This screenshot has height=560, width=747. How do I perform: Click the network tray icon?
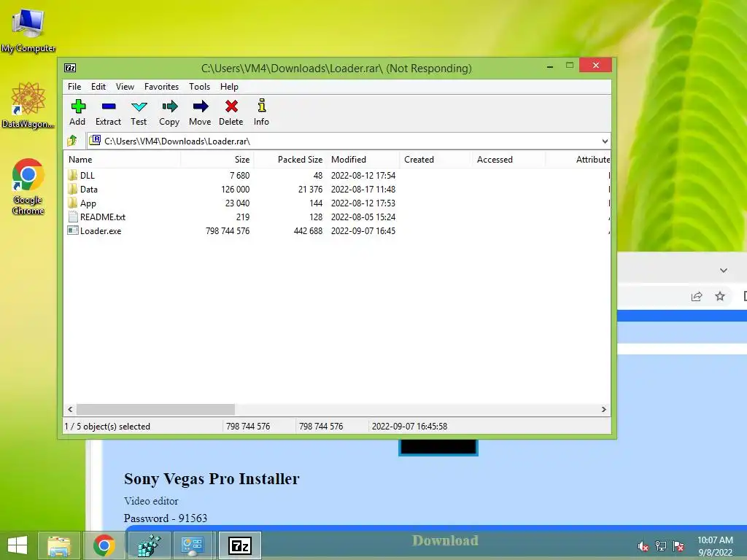click(661, 546)
